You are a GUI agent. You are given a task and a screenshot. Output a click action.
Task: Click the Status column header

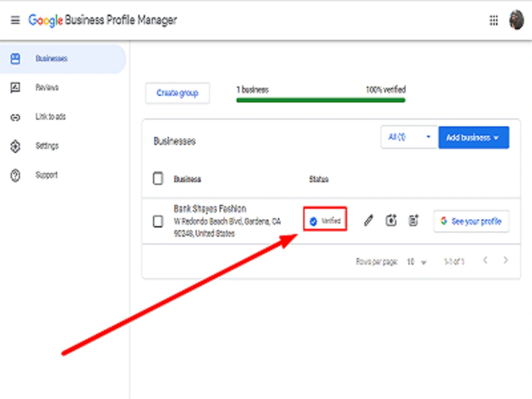pyautogui.click(x=319, y=179)
